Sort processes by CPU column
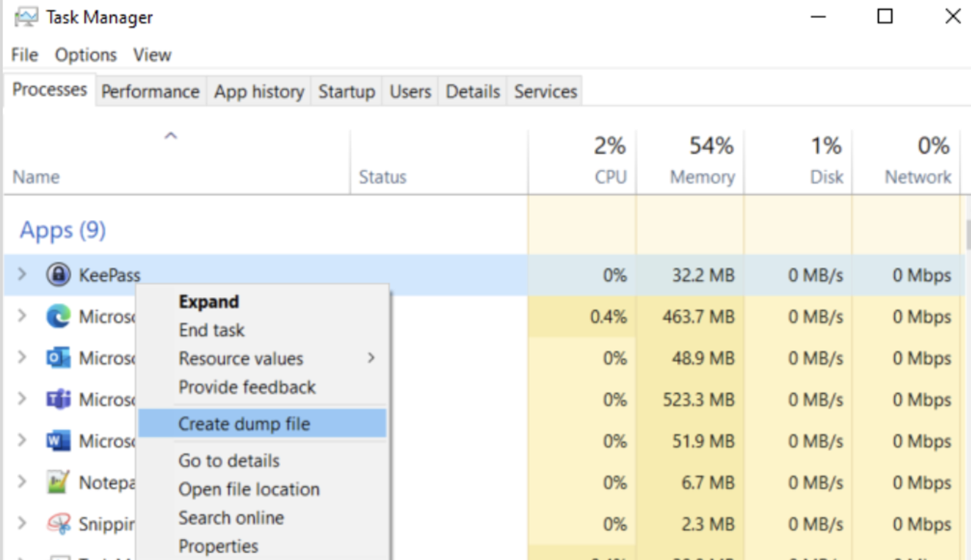The width and height of the screenshot is (971, 560). (x=582, y=162)
